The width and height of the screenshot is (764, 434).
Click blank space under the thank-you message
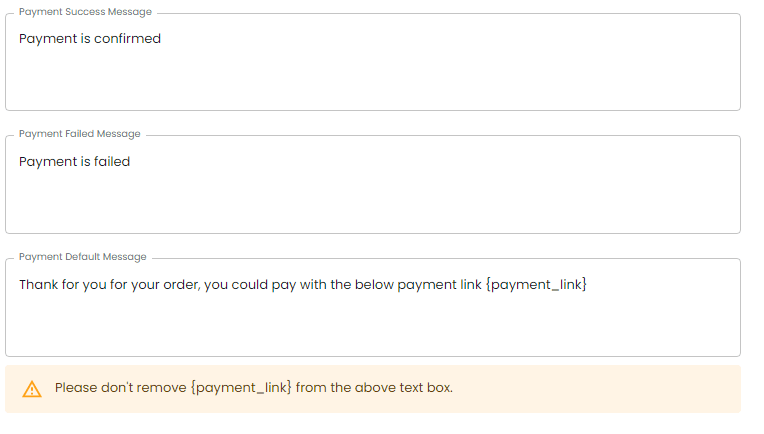373,324
